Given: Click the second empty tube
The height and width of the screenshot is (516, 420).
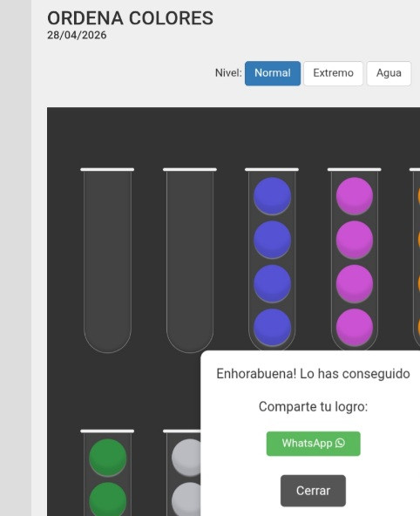Looking at the screenshot, I should 190,261.
